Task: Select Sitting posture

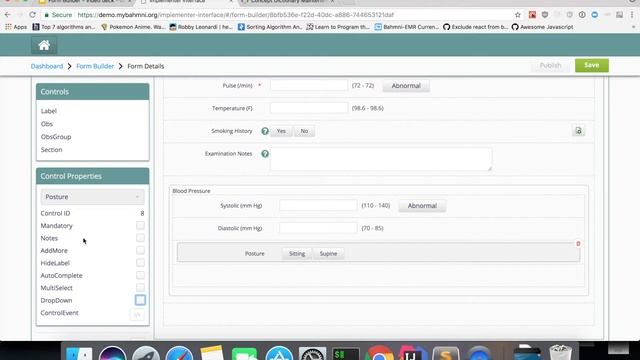Action: click(297, 253)
